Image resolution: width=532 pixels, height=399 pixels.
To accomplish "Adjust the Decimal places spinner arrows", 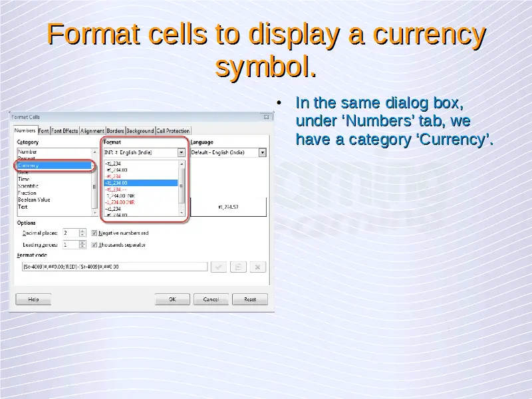I will coord(82,233).
